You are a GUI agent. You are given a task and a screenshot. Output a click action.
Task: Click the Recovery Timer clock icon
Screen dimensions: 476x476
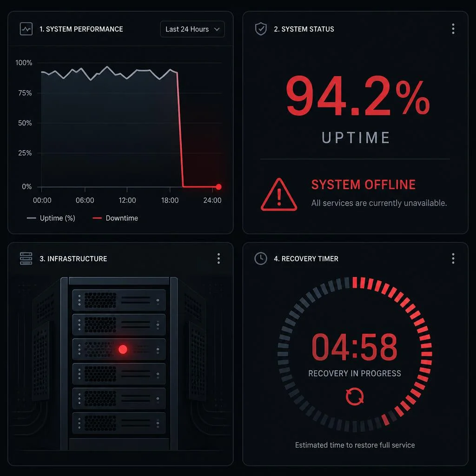click(261, 258)
